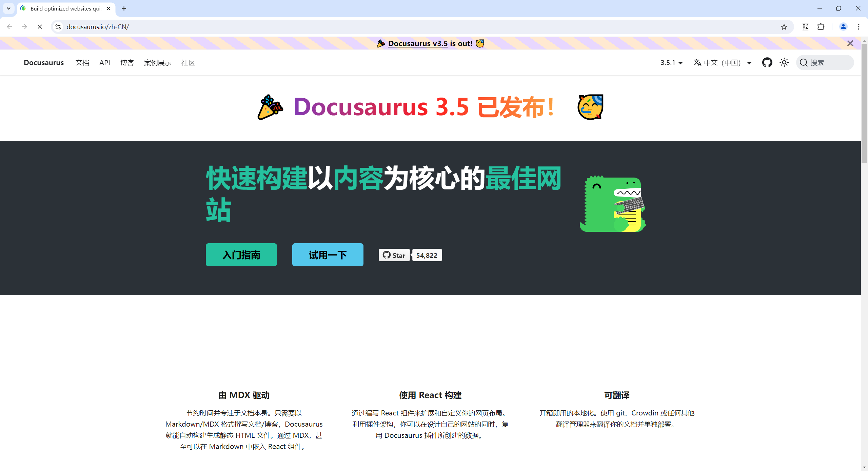The height and width of the screenshot is (471, 868).
Task: Close the Build optimized websites tab
Action: point(108,8)
